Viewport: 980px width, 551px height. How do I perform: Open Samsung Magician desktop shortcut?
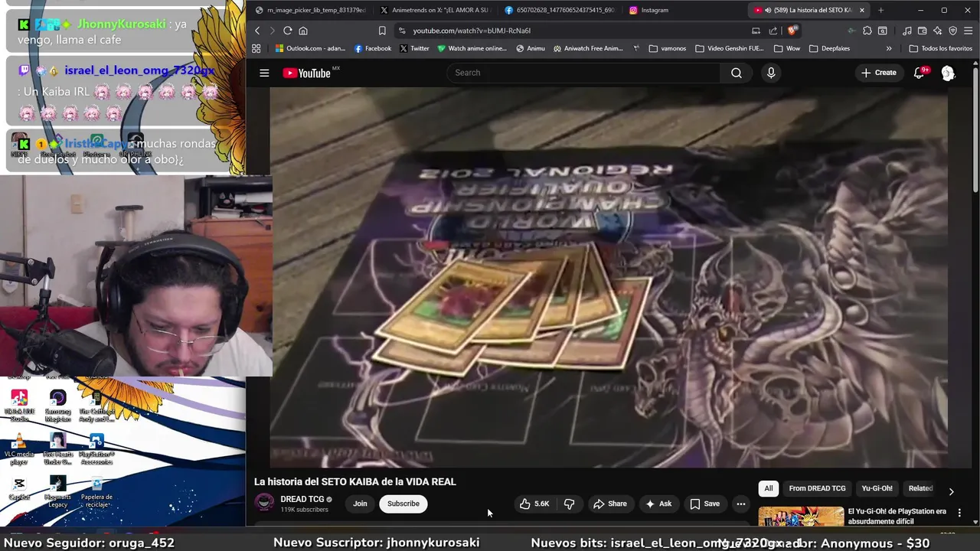tap(57, 406)
